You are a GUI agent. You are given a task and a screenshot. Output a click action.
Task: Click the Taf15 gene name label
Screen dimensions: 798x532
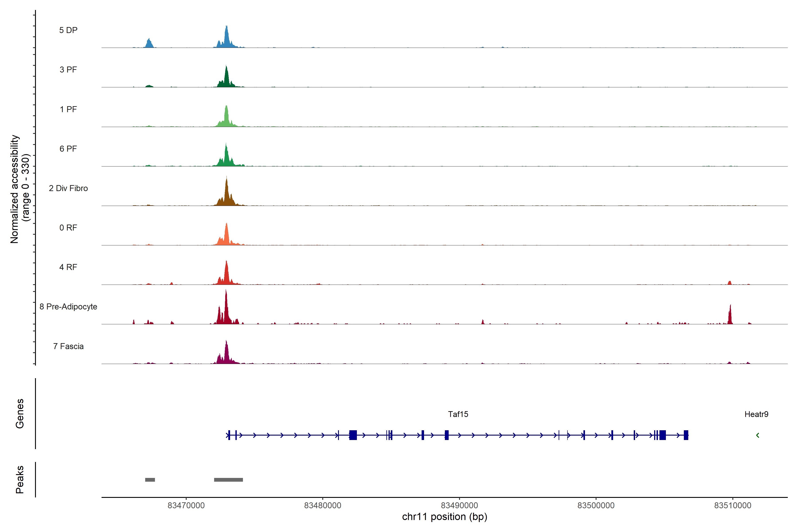(x=458, y=414)
